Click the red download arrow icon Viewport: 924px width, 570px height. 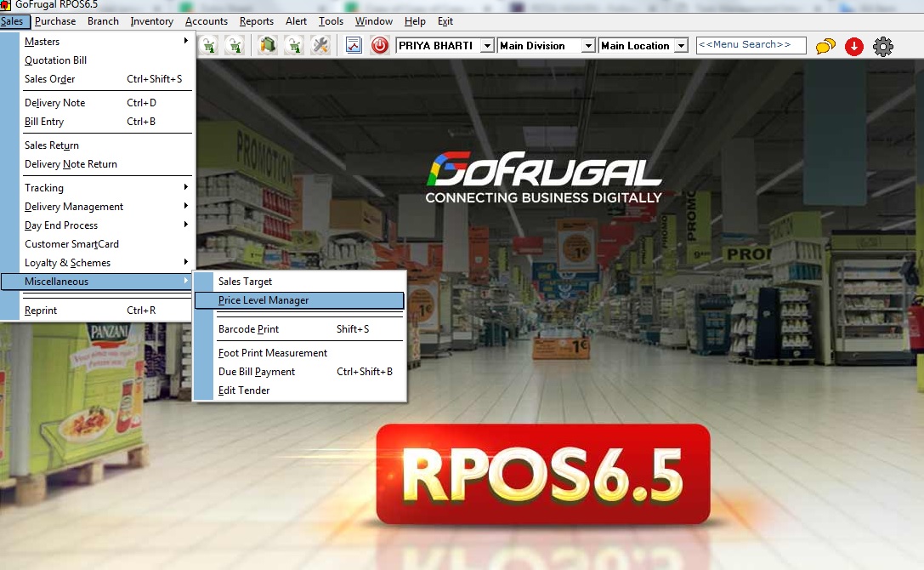[854, 47]
